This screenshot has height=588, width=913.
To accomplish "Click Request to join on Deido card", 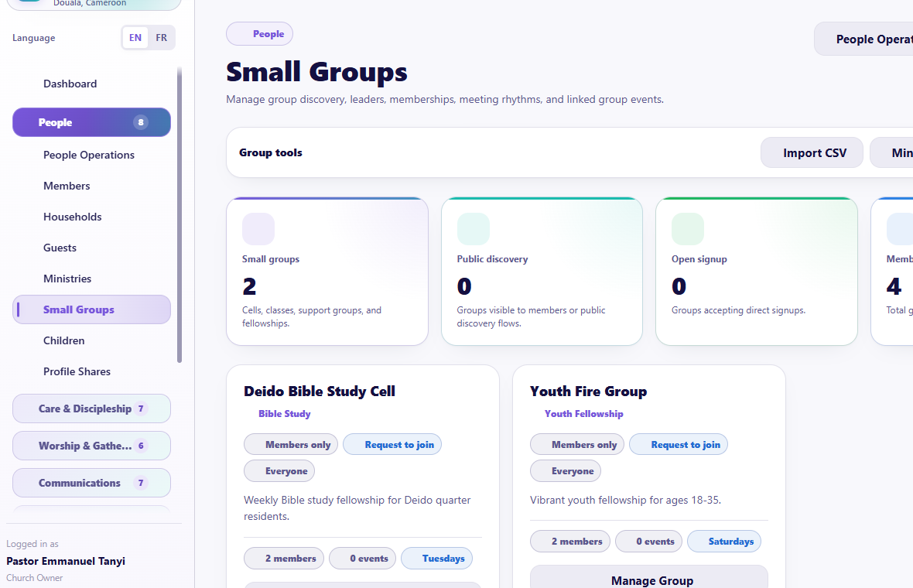I will pyautogui.click(x=392, y=445).
